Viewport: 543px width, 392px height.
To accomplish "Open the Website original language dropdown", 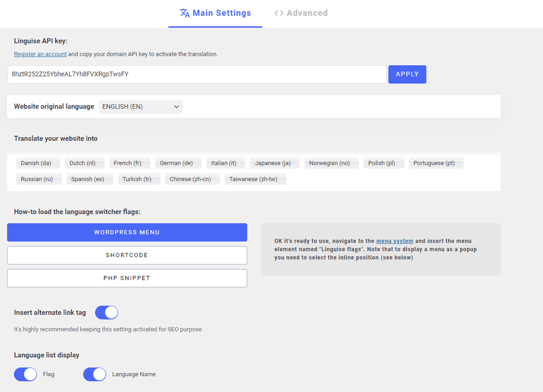I will tap(140, 106).
